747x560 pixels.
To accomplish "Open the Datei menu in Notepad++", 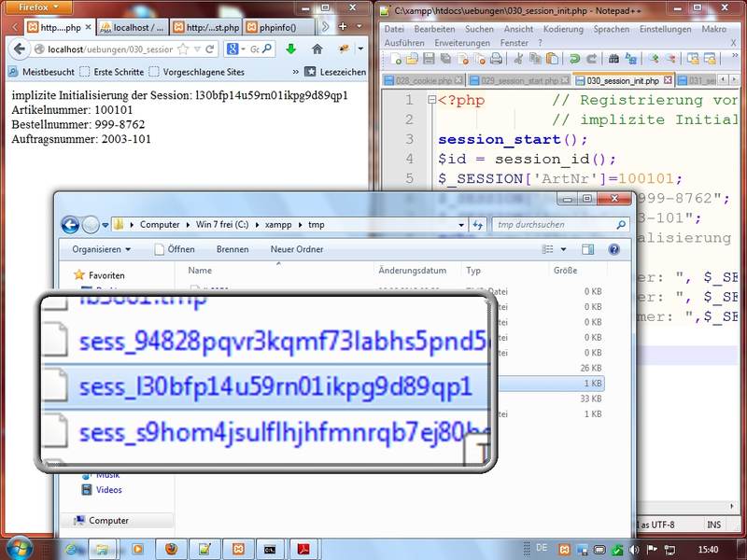I will (x=394, y=29).
